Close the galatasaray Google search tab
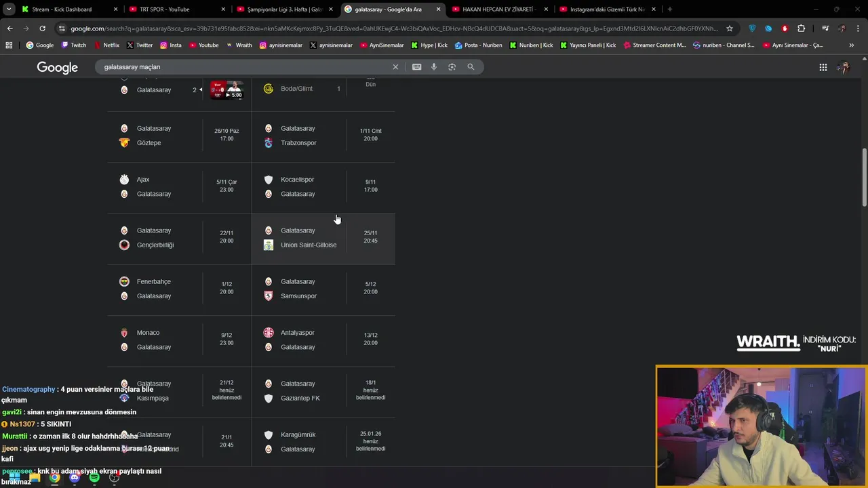 click(438, 9)
